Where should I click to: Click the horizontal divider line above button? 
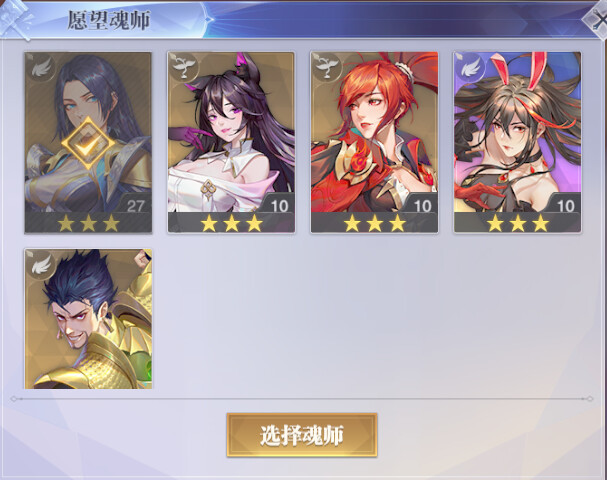pos(302,399)
